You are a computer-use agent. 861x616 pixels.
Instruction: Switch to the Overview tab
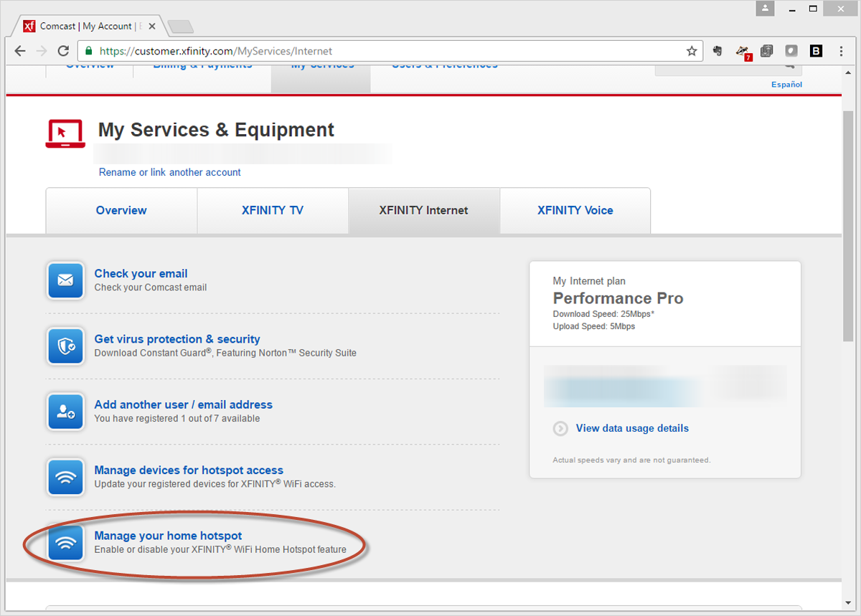(121, 210)
